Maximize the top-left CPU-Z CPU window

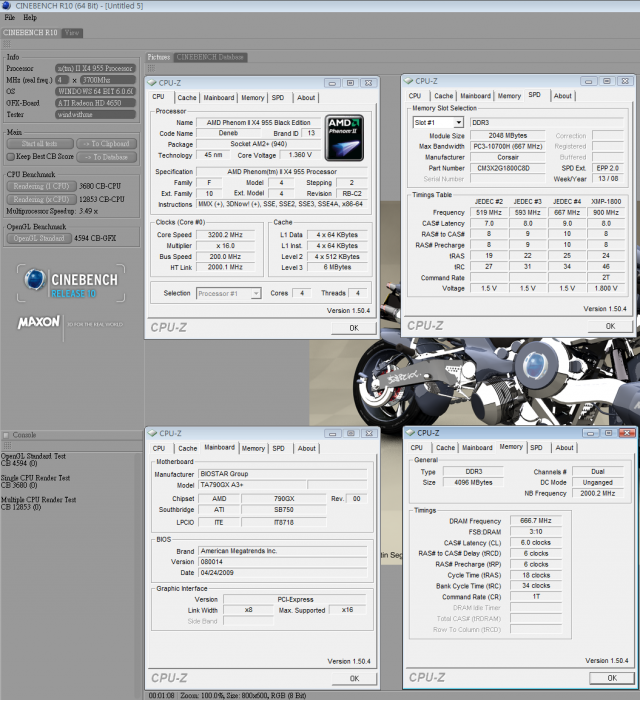click(350, 83)
